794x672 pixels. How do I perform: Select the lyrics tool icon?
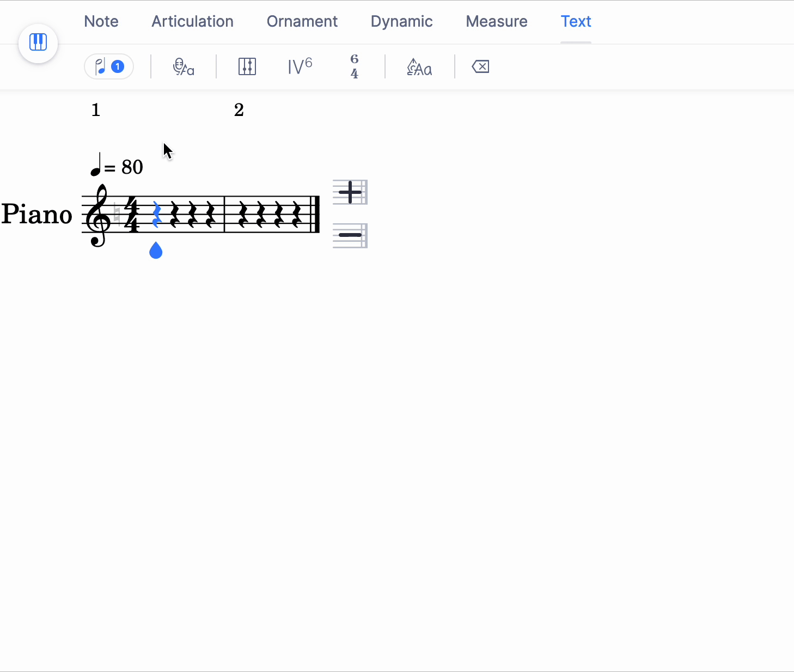pyautogui.click(x=184, y=67)
